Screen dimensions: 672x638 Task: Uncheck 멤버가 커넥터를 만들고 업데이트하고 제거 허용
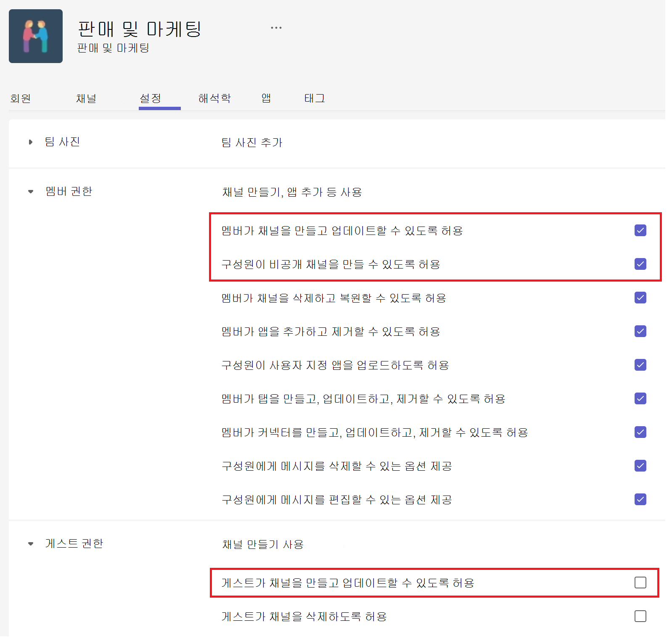point(640,432)
